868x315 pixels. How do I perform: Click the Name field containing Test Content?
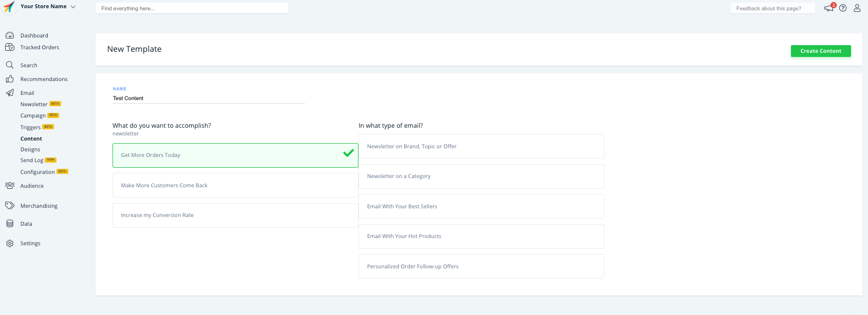(209, 98)
